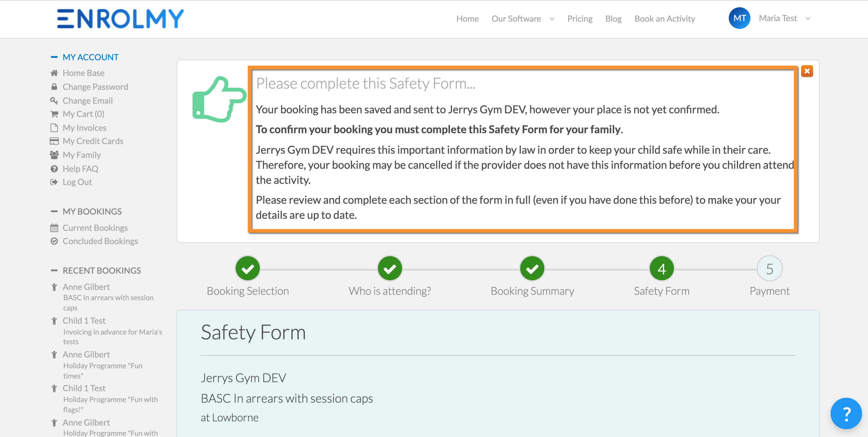This screenshot has width=868, height=437.
Task: Click person icon beside Anne Gilbert Fun times booking
Action: coord(54,354)
